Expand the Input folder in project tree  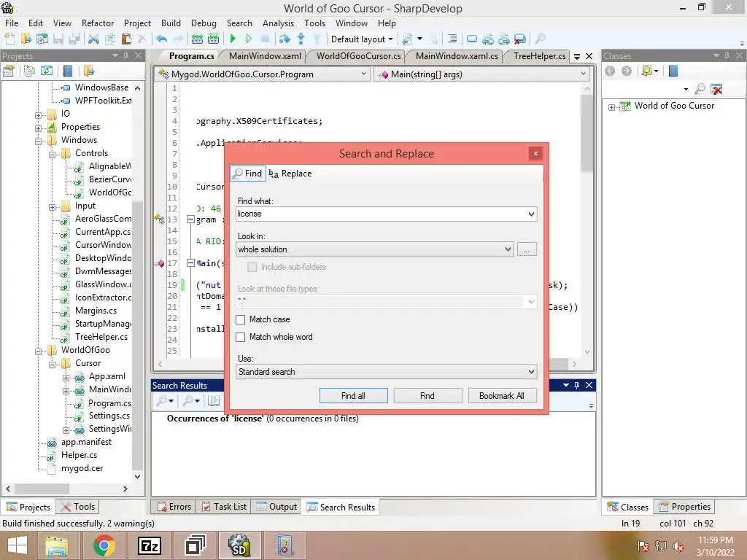point(52,206)
